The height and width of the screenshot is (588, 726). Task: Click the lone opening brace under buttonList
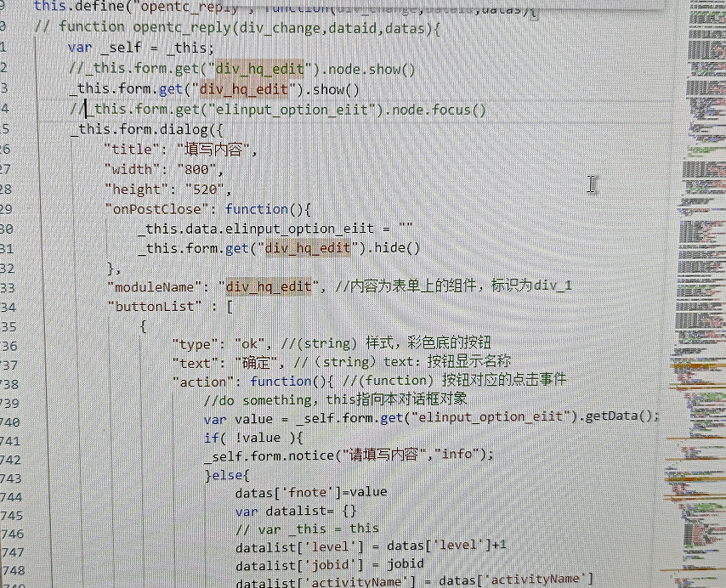click(x=143, y=326)
